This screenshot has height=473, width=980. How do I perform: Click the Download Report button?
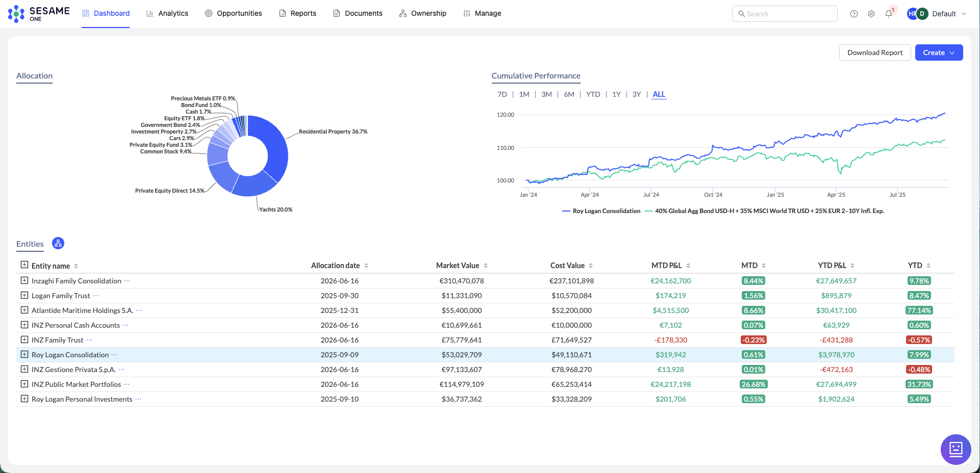(x=875, y=52)
